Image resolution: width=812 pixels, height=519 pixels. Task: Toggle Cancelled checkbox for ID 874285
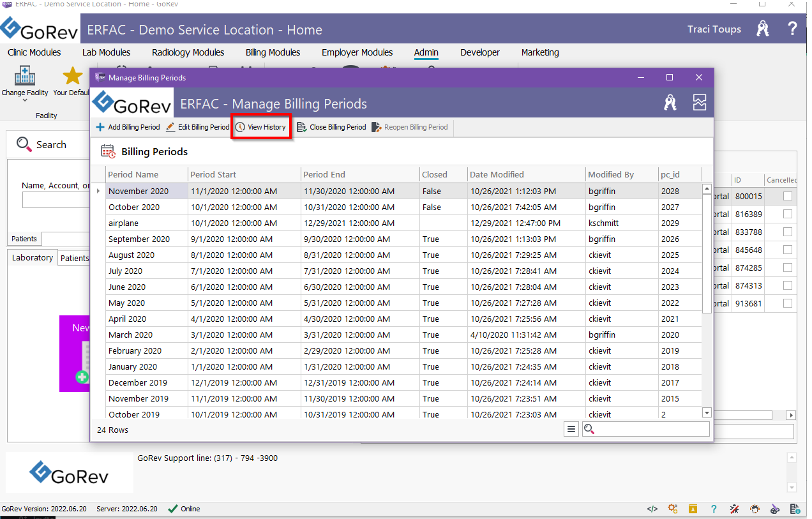(788, 267)
